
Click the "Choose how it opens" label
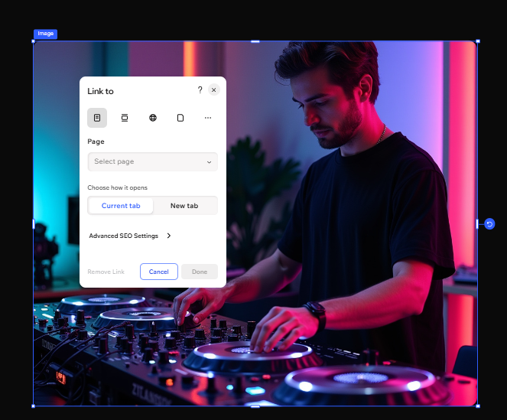click(117, 187)
